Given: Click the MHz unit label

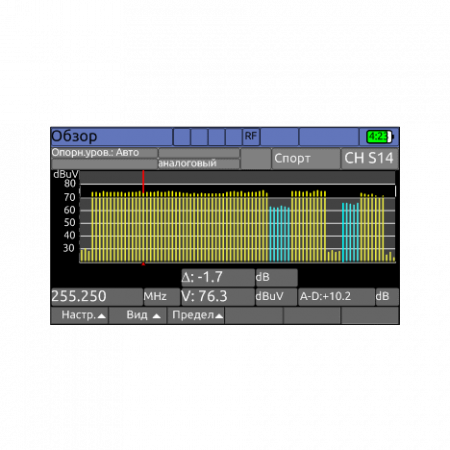Looking at the screenshot, I should (162, 297).
